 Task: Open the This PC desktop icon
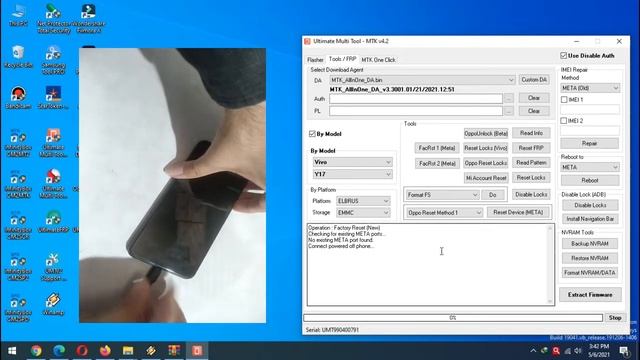point(18,16)
